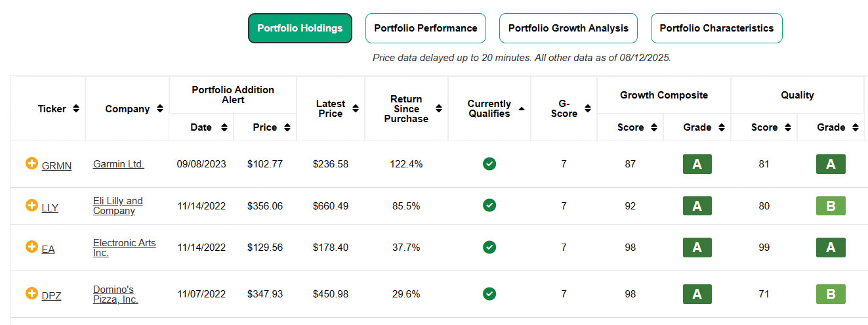Select Garmin's 122.4% return value
This screenshot has height=325, width=868.
406,164
